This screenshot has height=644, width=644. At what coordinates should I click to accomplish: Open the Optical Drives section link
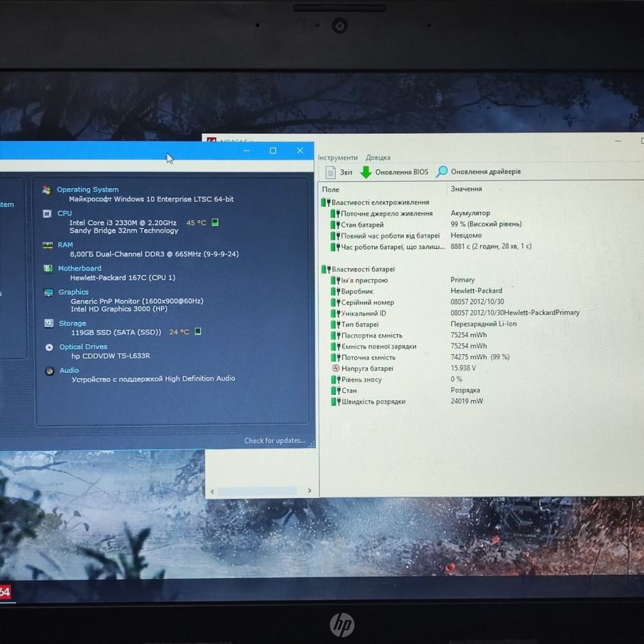(x=84, y=346)
